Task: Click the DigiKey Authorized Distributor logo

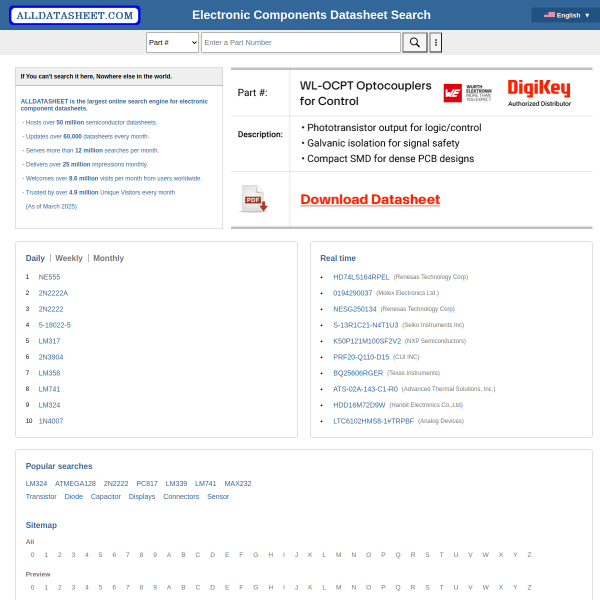Action: [x=539, y=93]
